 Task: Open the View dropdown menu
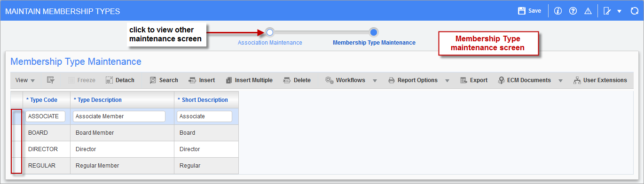pyautogui.click(x=25, y=80)
